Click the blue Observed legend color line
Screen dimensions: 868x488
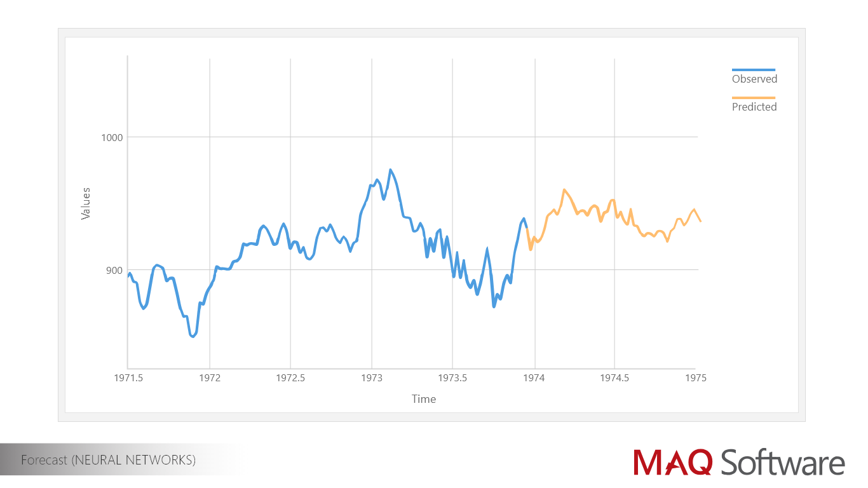tap(754, 70)
